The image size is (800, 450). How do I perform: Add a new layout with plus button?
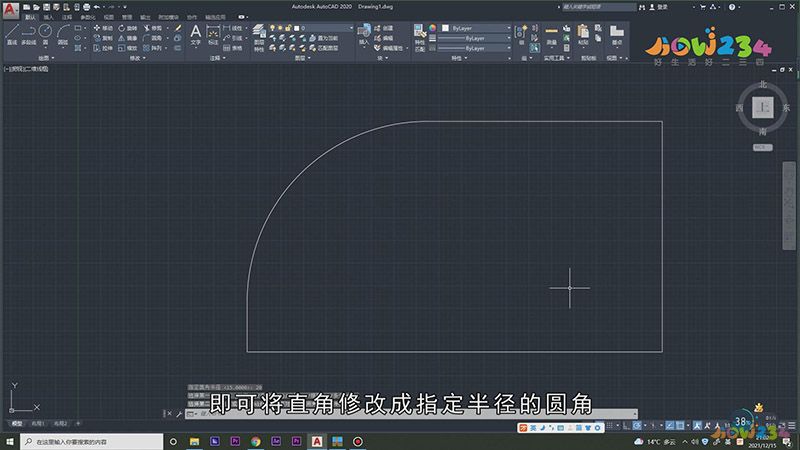tap(78, 423)
